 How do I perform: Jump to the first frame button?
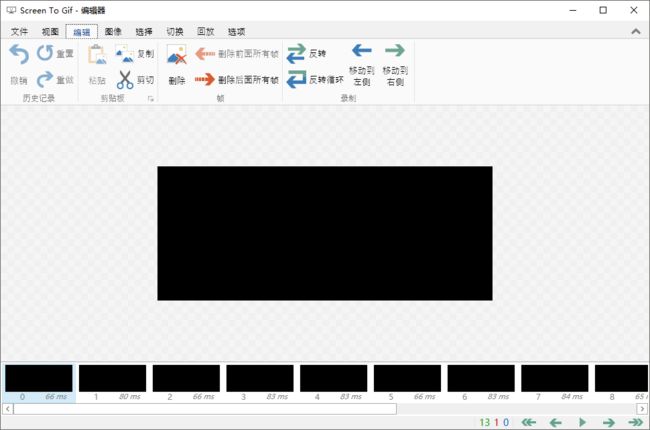[x=529, y=422]
